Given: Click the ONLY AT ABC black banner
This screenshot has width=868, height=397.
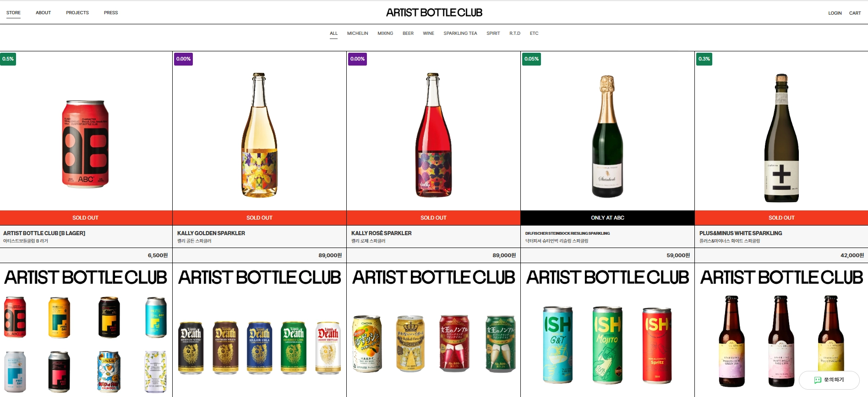Looking at the screenshot, I should (607, 218).
